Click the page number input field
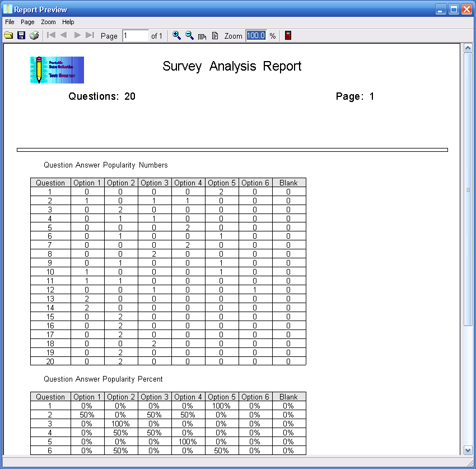 coord(136,36)
